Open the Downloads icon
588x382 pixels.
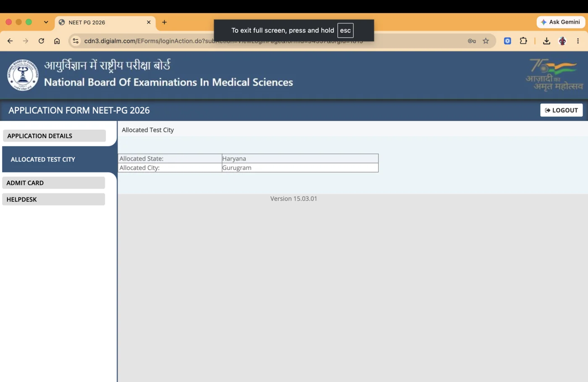[546, 41]
